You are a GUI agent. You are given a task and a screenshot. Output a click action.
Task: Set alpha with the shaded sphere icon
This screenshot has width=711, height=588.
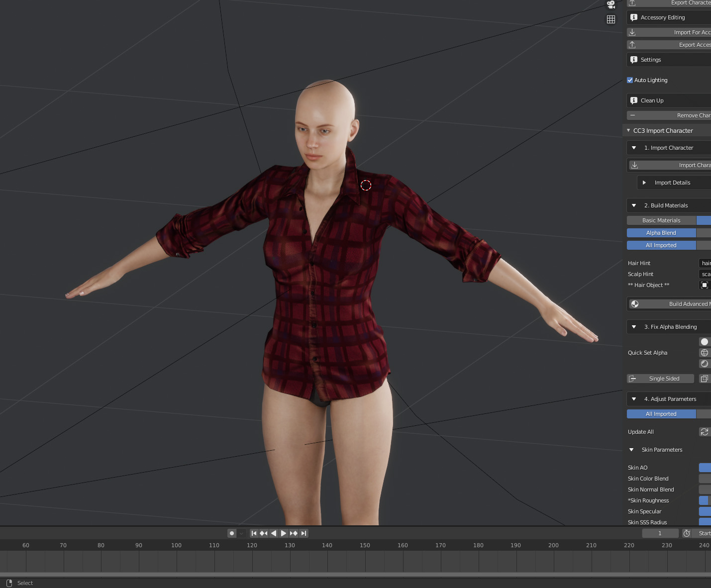point(705,364)
